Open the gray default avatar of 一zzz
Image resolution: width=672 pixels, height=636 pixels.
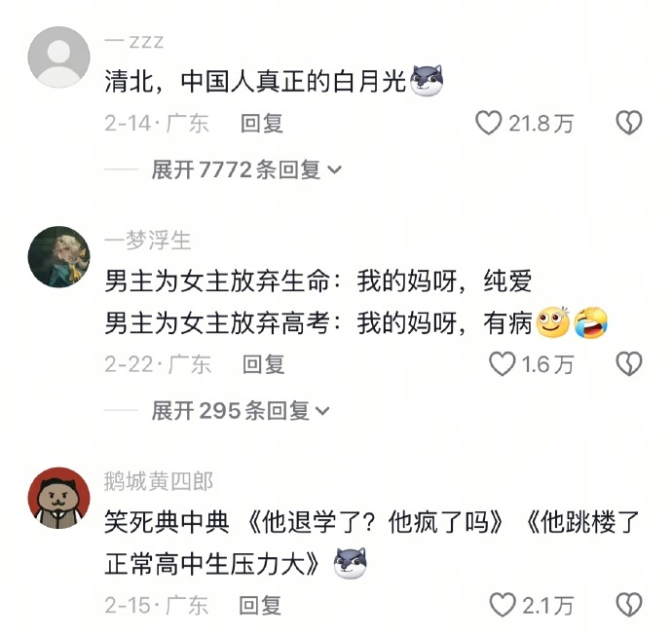click(x=58, y=57)
